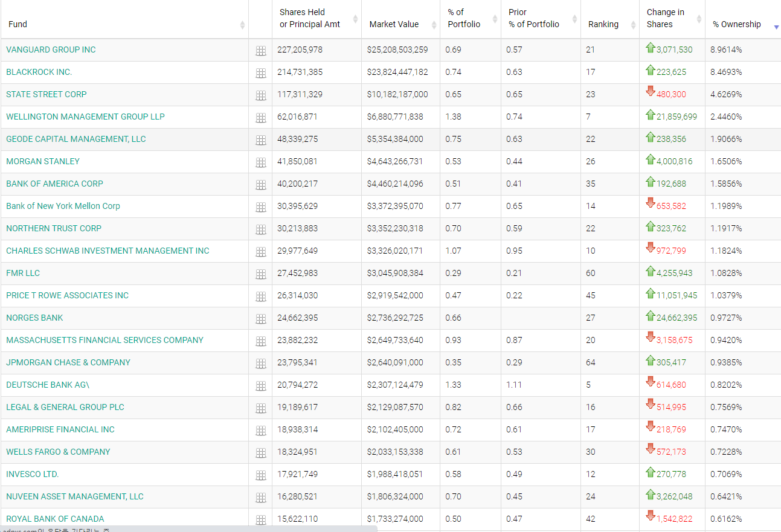This screenshot has height=532, width=781.
Task: Open AMERIPRISE FINANCIAL INC link
Action: [60, 429]
